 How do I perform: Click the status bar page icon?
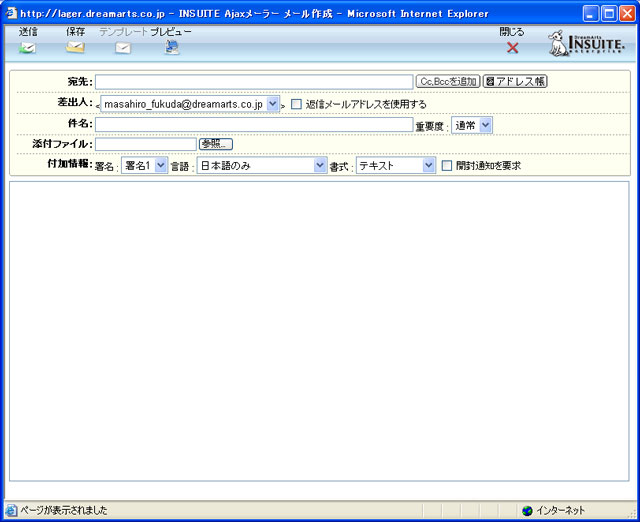point(11,510)
